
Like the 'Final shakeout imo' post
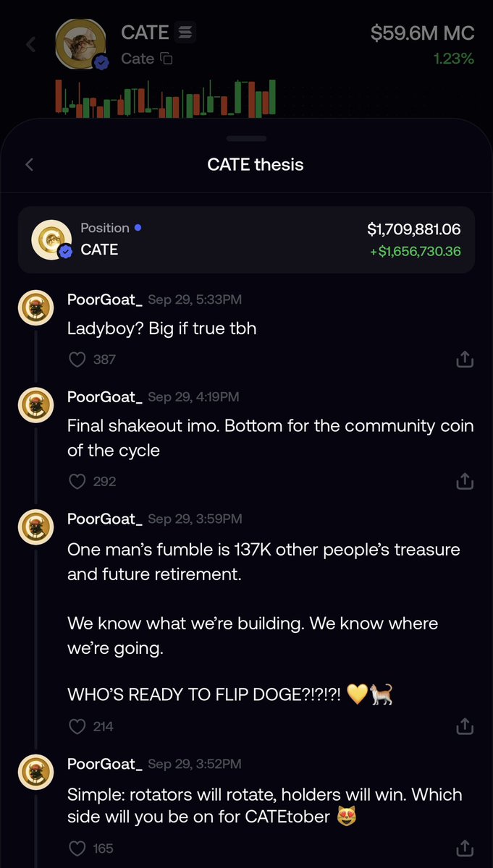(76, 481)
